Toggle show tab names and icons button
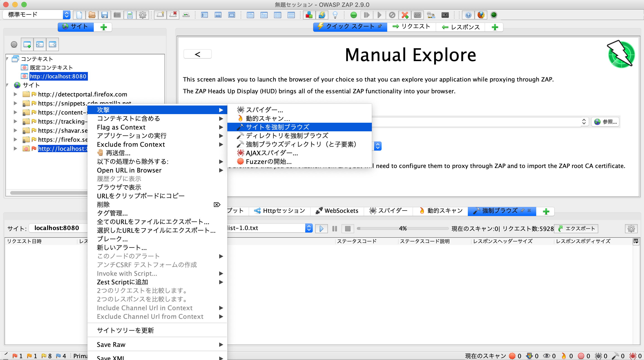The width and height of the screenshot is (644, 360). (186, 15)
